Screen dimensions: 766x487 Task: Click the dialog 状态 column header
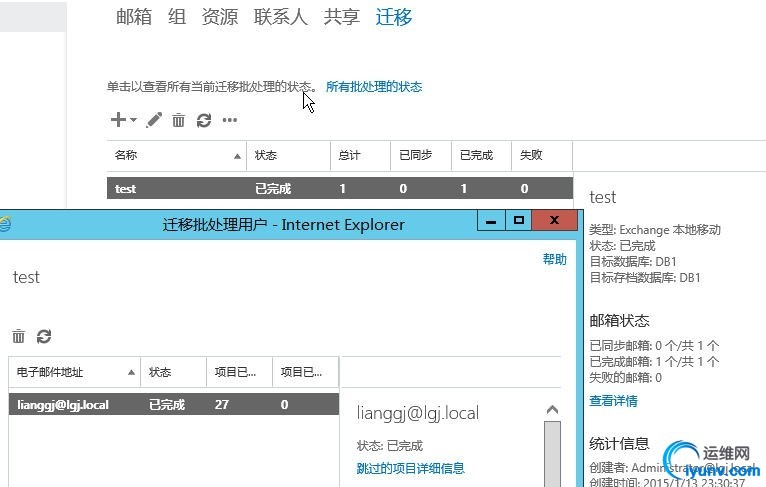point(173,372)
